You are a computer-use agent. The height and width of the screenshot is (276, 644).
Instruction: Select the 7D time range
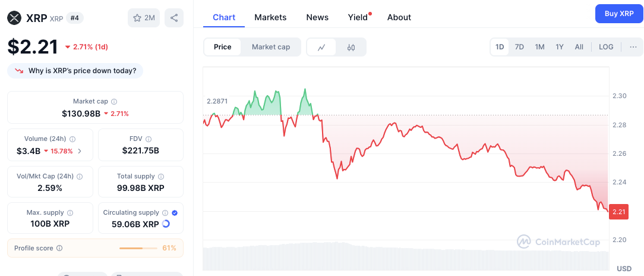[x=520, y=47]
